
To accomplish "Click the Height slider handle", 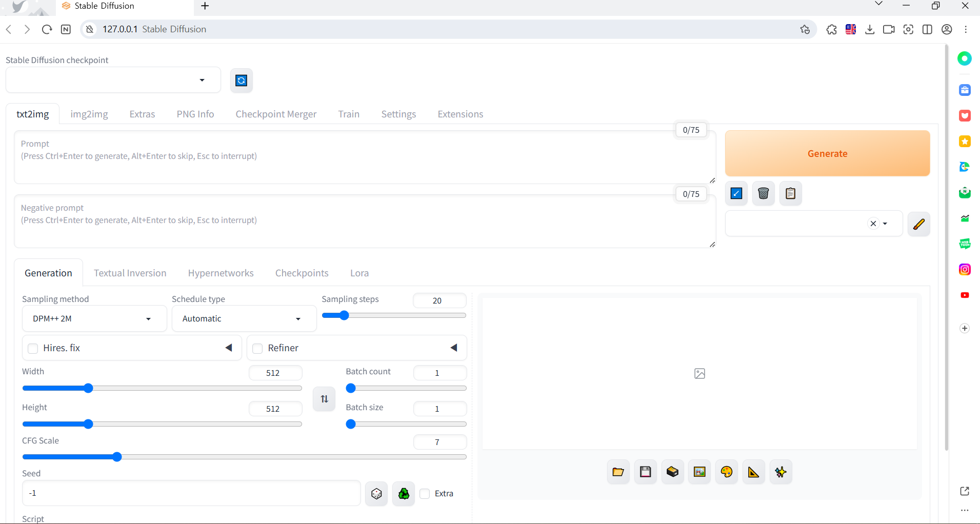I will pyautogui.click(x=88, y=424).
